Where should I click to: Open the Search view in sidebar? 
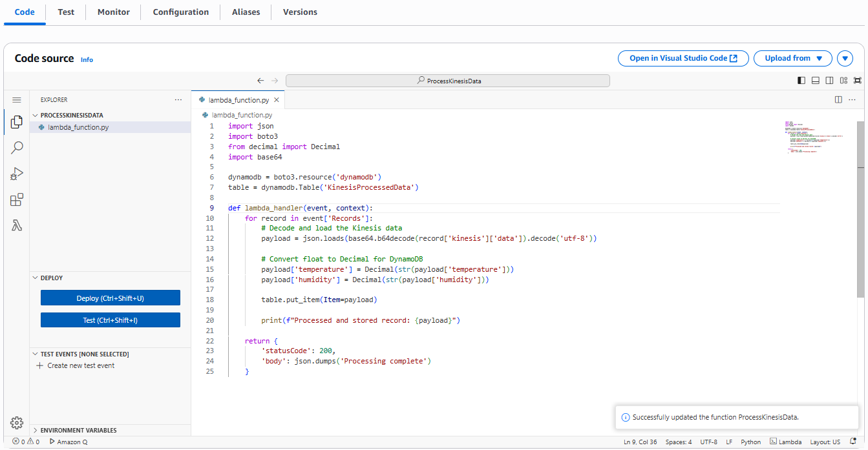tap(17, 148)
